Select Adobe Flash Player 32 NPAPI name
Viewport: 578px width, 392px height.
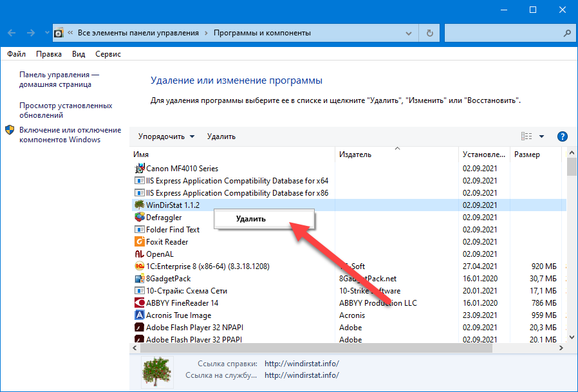pos(194,328)
